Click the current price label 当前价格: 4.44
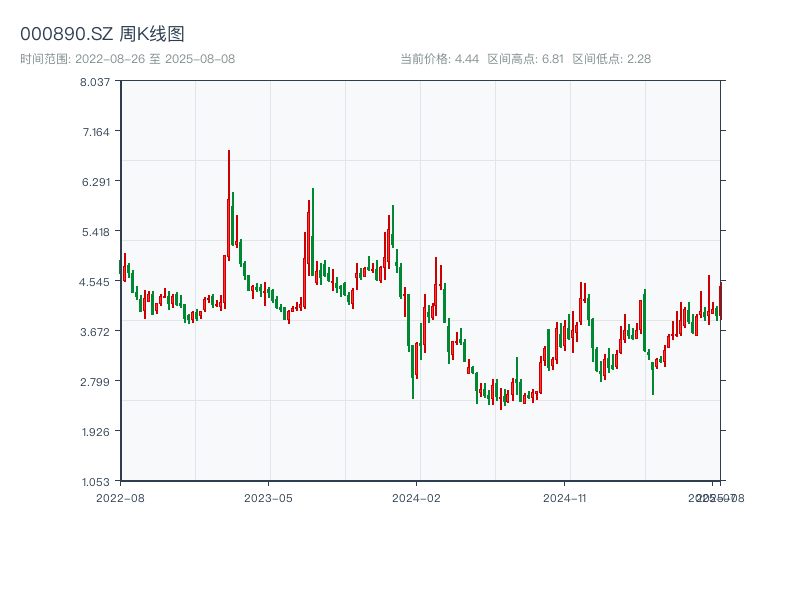Image resolution: width=800 pixels, height=600 pixels. (440, 59)
